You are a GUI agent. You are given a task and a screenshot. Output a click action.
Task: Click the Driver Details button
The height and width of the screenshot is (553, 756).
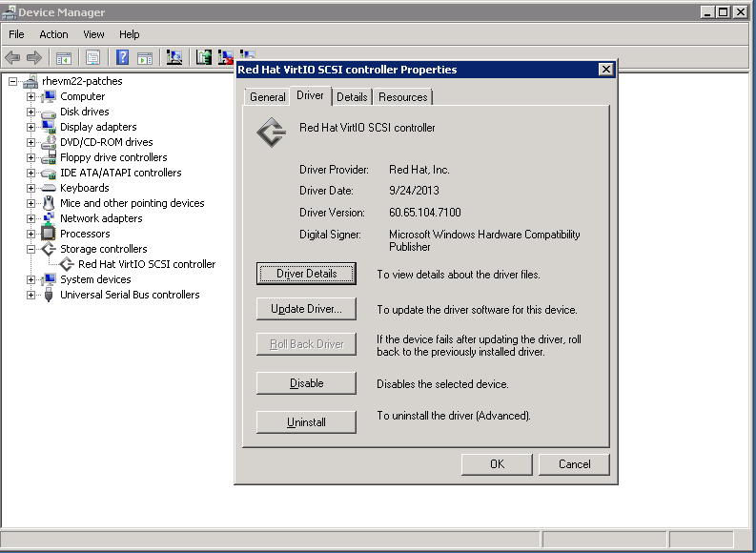306,274
